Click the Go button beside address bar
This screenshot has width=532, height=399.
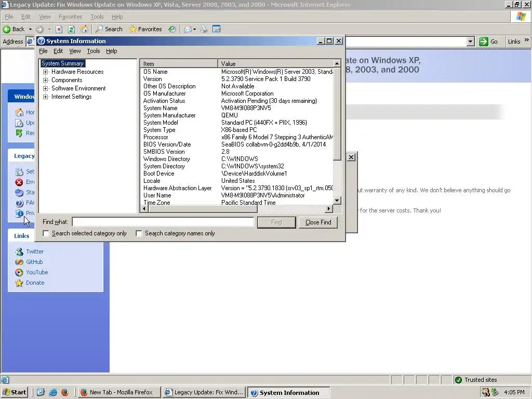coord(488,42)
